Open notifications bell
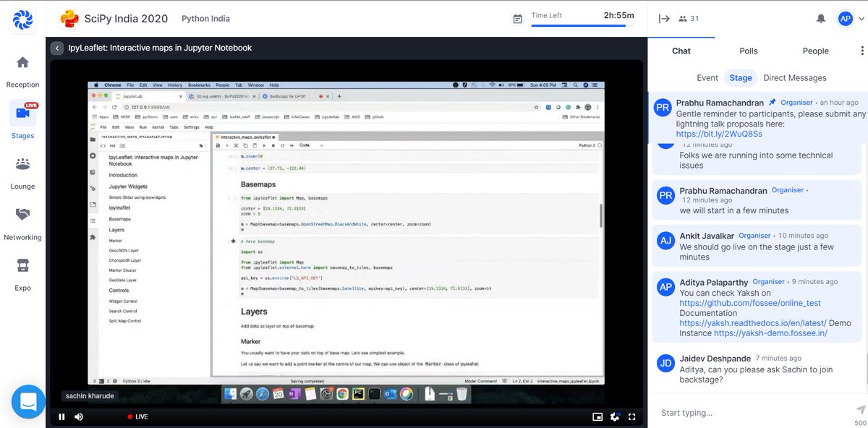The width and height of the screenshot is (868, 428). tap(820, 19)
